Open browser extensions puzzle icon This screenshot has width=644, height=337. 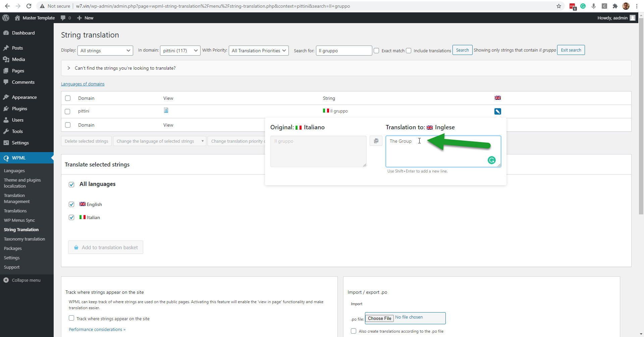tap(615, 6)
